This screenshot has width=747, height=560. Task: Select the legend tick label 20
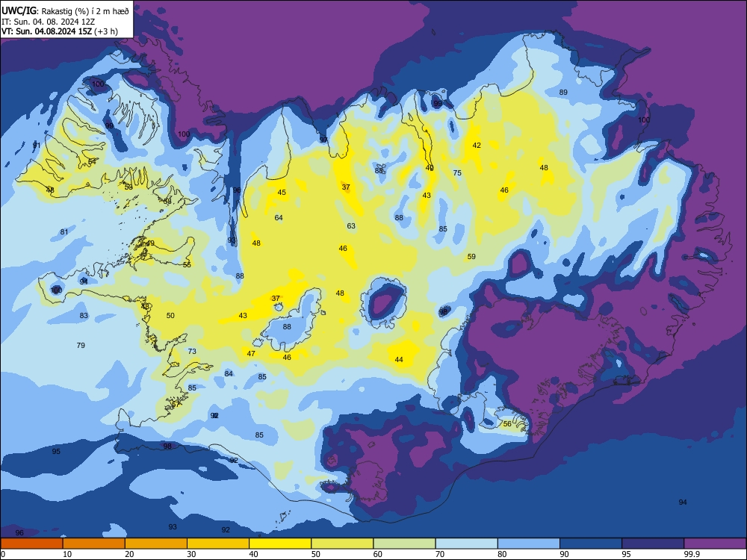(x=129, y=554)
